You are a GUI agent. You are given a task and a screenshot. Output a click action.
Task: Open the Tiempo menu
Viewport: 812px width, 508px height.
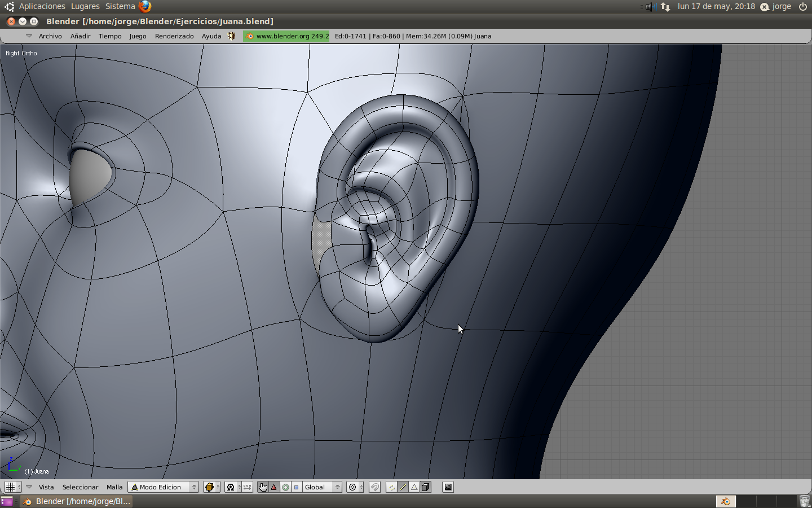pos(110,36)
